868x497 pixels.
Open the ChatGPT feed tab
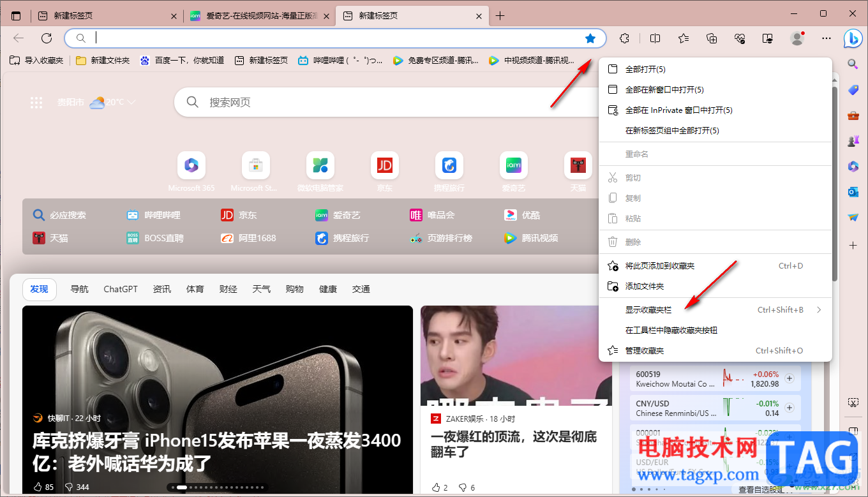[x=121, y=289]
